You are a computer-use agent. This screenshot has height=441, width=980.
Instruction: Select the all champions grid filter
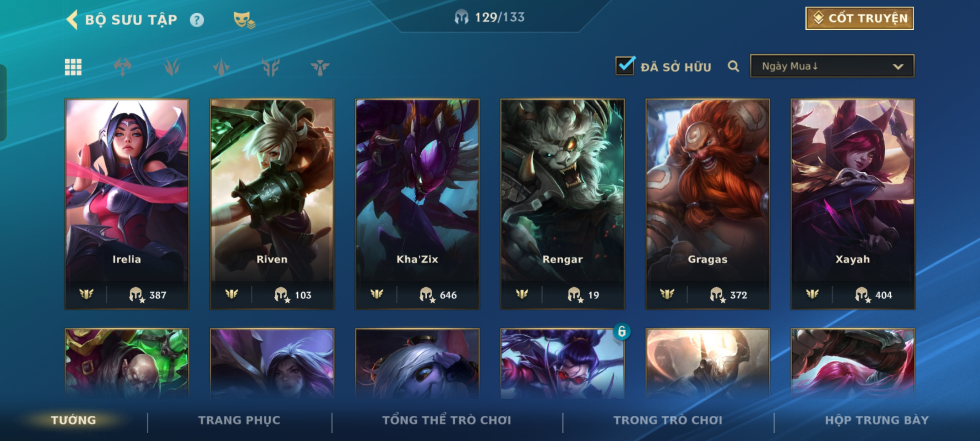tap(73, 67)
